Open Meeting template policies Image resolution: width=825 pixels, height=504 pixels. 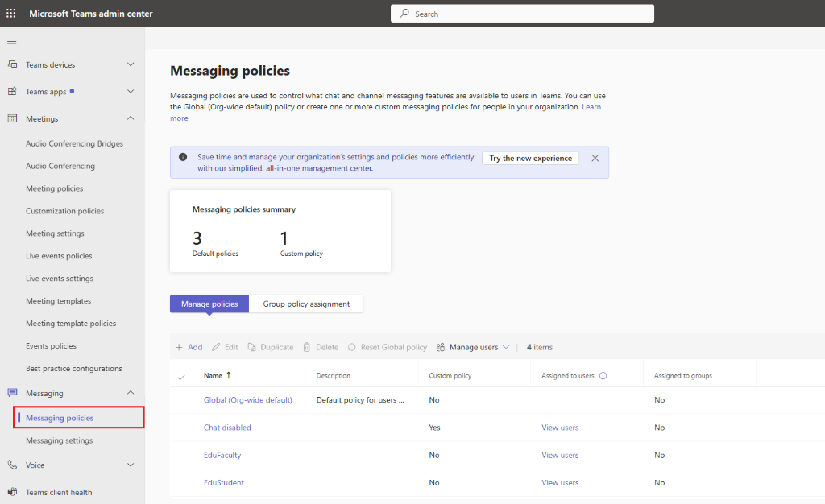[71, 324]
